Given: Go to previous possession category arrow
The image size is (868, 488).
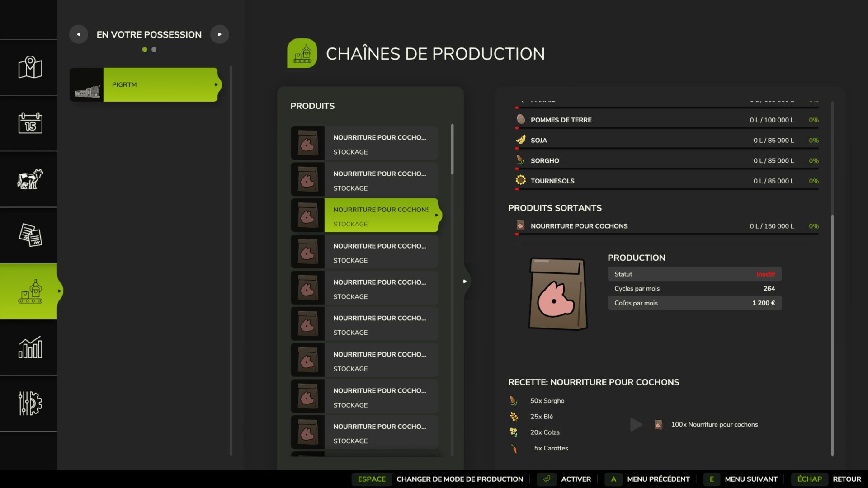Looking at the screenshot, I should click(79, 34).
